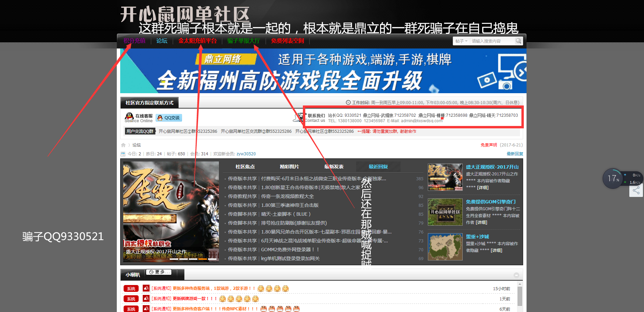Image resolution: width=644 pixels, height=312 pixels.
Task: Open the new member zyw30520 profile link
Action: coord(246,154)
